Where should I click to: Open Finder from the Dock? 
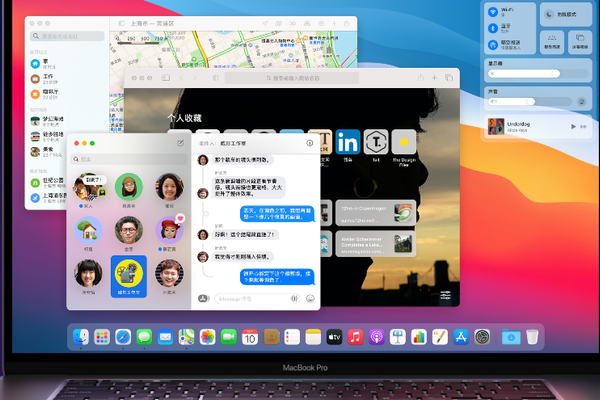point(81,337)
